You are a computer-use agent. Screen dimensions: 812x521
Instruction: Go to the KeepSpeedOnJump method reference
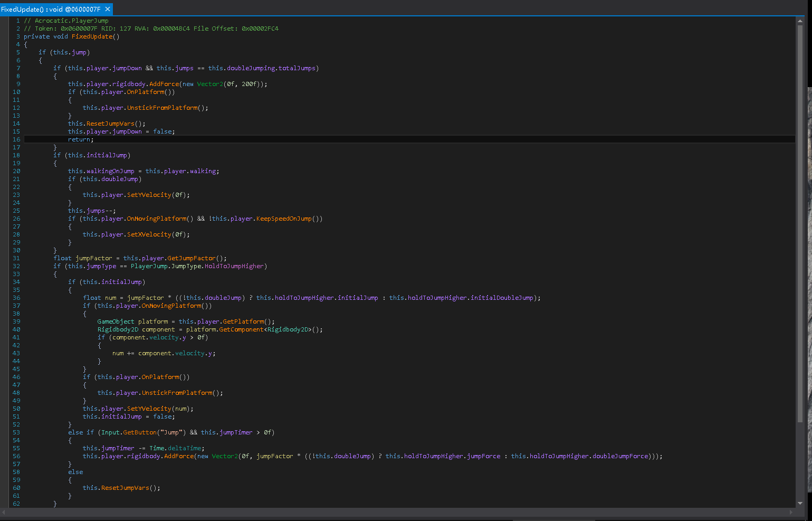[x=284, y=219]
